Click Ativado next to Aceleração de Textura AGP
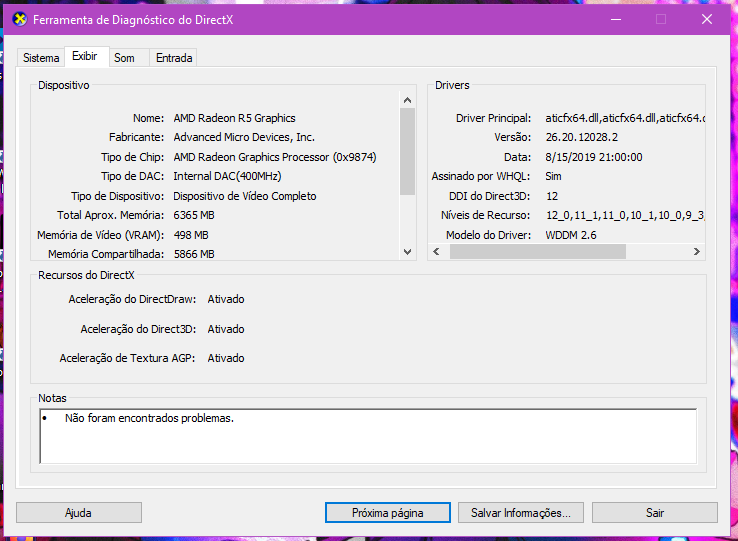The height and width of the screenshot is (541, 738). click(x=226, y=358)
